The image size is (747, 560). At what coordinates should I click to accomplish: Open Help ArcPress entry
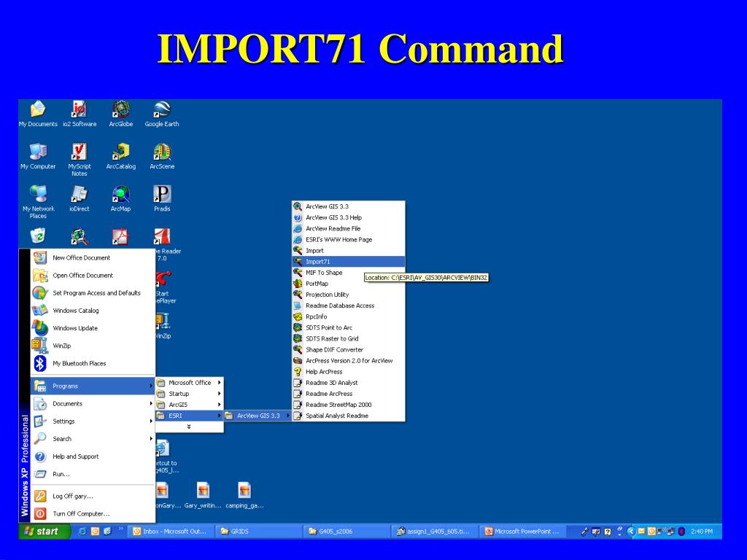click(349, 371)
